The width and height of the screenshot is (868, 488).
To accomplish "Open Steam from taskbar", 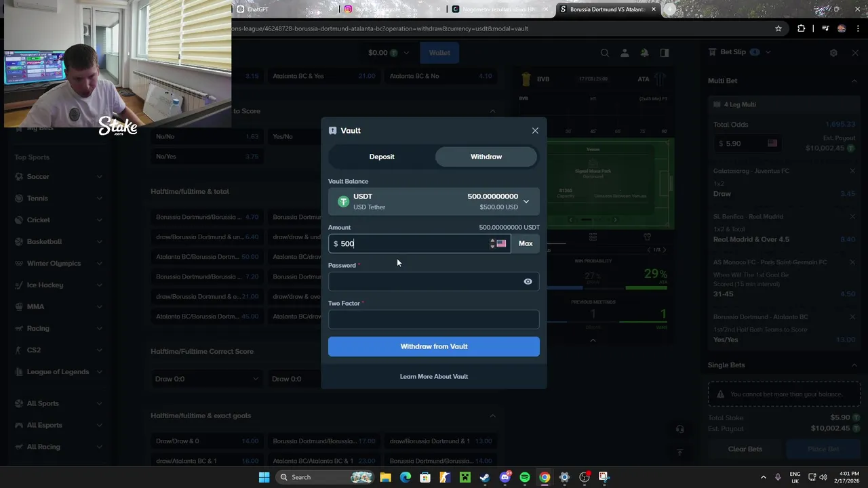I will pos(485,477).
